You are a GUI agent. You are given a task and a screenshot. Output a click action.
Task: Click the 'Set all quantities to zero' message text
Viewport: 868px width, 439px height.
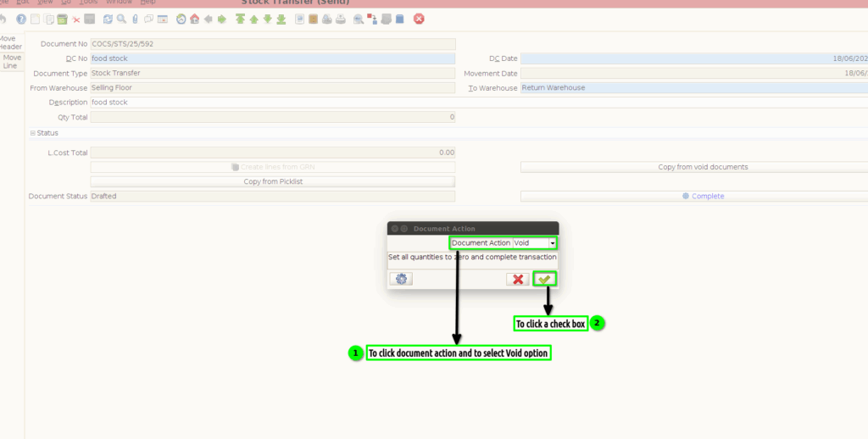click(472, 258)
